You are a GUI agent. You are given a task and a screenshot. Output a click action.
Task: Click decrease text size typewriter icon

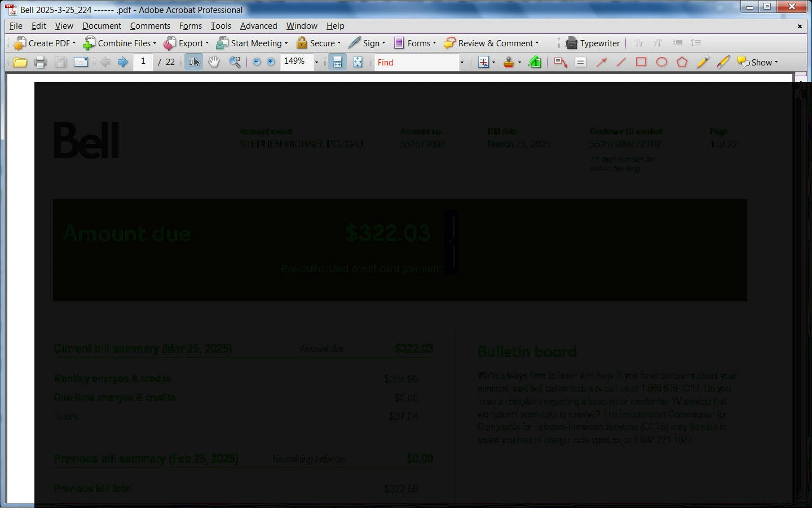pyautogui.click(x=639, y=43)
